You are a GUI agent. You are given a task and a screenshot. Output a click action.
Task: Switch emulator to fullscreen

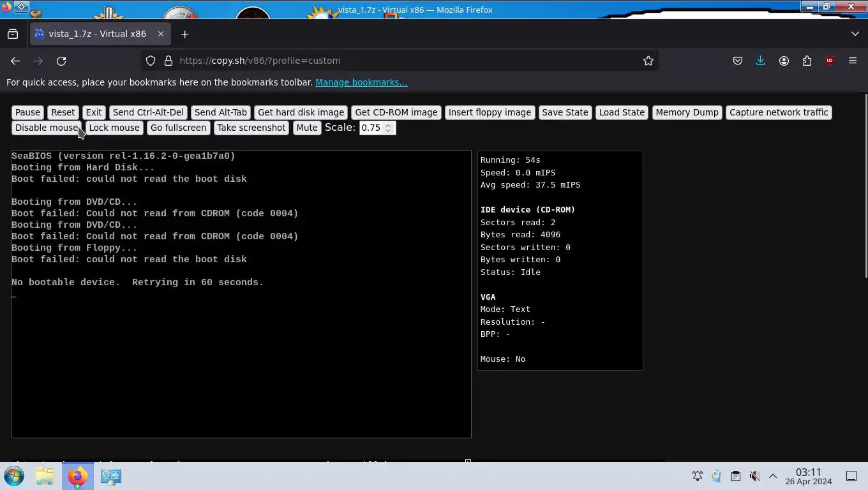[x=178, y=128]
